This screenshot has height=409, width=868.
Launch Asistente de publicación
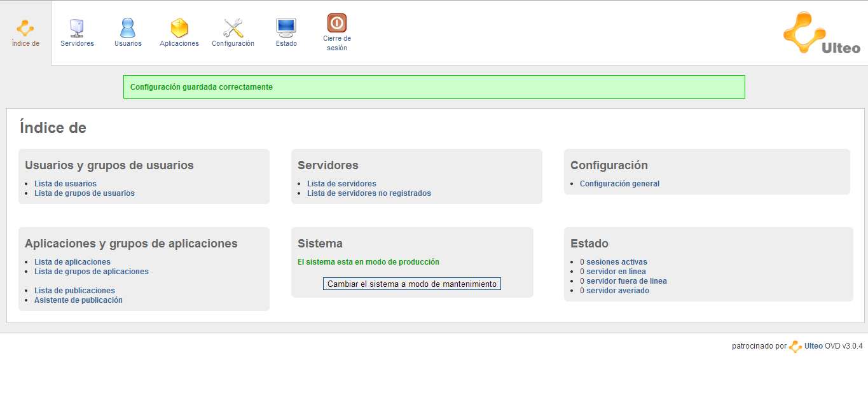tap(78, 300)
